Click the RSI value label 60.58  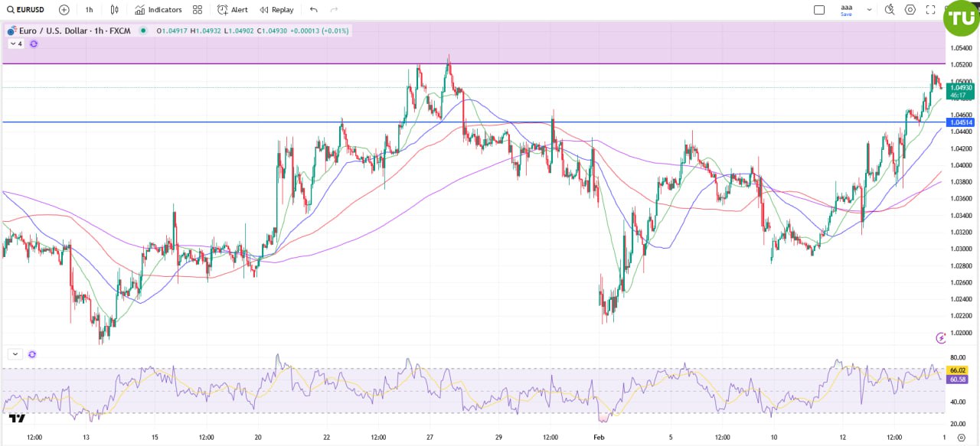[957, 379]
